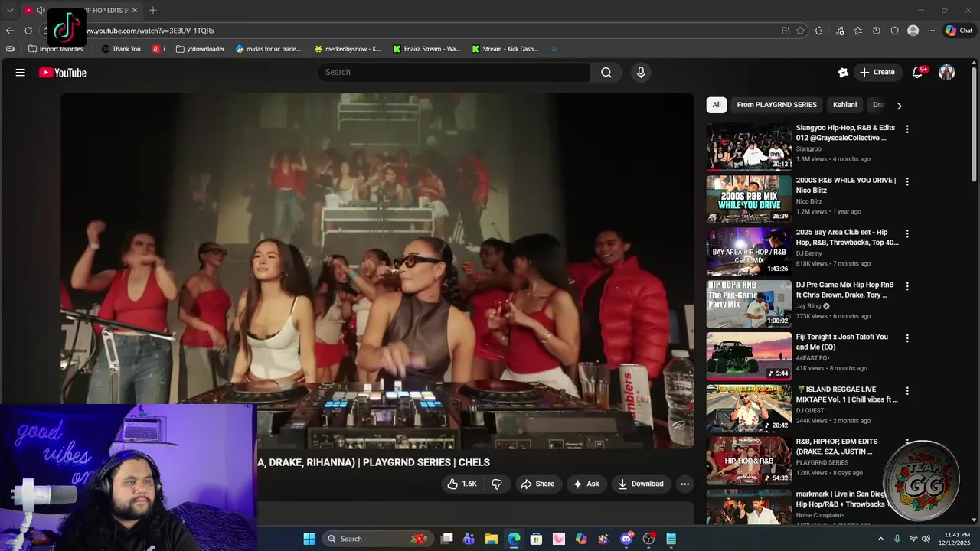This screenshot has width=980, height=551.
Task: Open the browser profile icon
Action: tap(913, 31)
